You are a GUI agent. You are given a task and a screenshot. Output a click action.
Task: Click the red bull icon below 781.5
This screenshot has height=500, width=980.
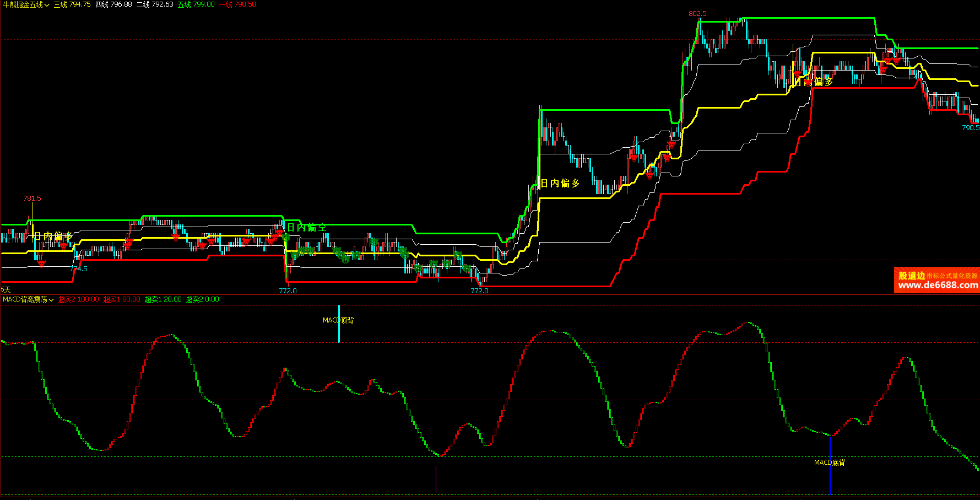tap(41, 264)
